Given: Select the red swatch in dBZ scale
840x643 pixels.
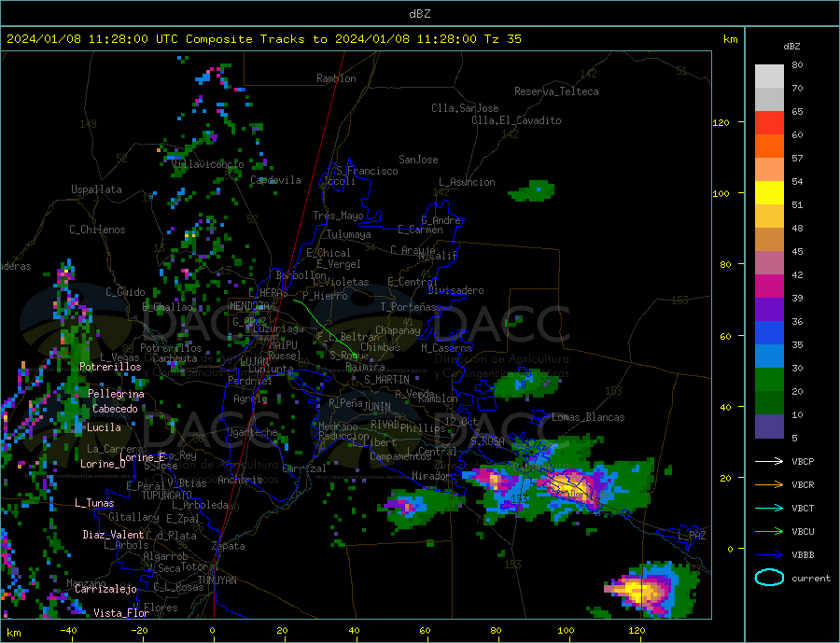Looking at the screenshot, I should coord(769,122).
